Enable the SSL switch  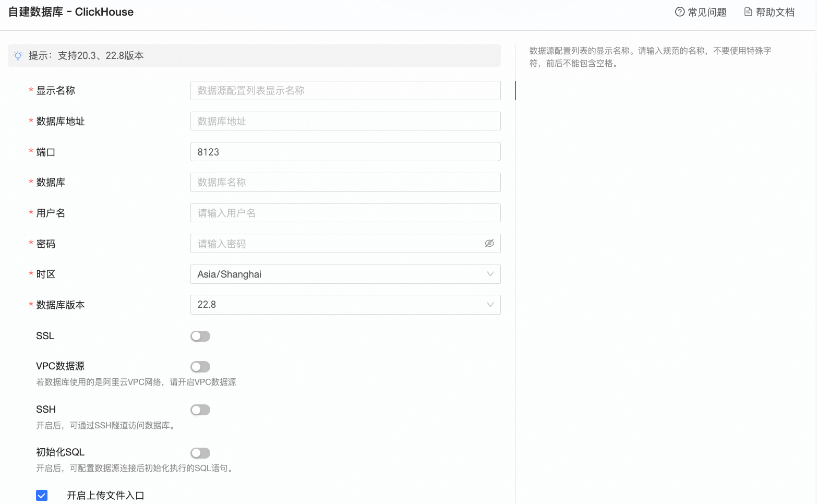200,336
